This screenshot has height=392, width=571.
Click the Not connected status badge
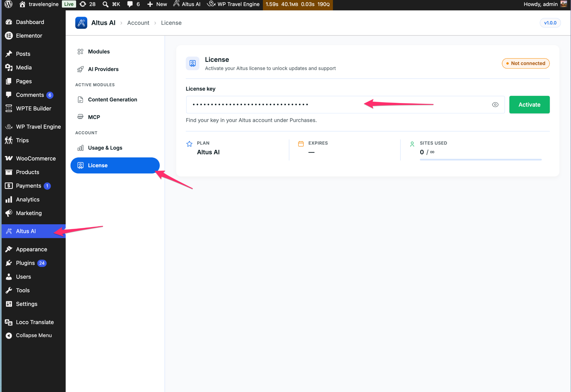[x=526, y=63]
